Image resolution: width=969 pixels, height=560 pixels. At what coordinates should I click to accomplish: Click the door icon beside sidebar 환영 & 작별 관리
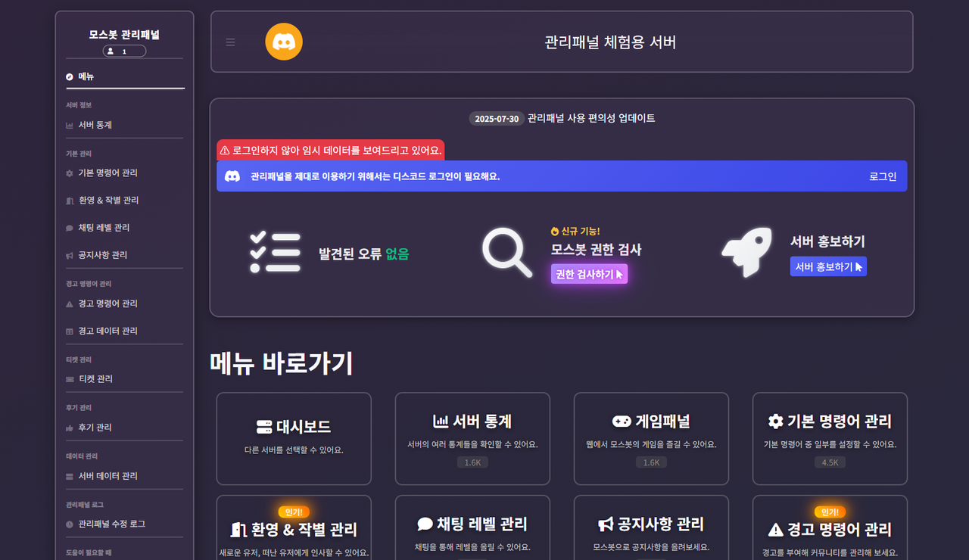click(x=70, y=201)
